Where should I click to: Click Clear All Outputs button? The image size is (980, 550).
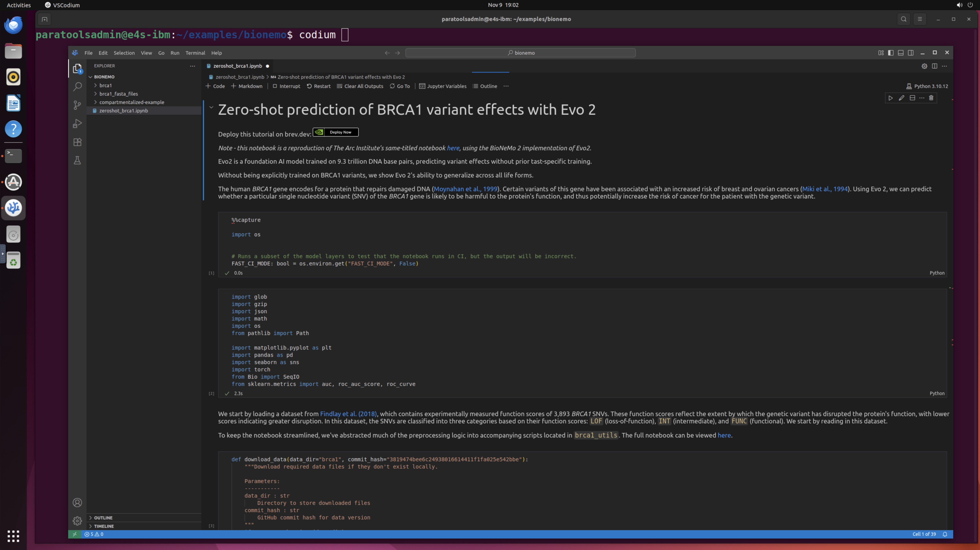(360, 86)
